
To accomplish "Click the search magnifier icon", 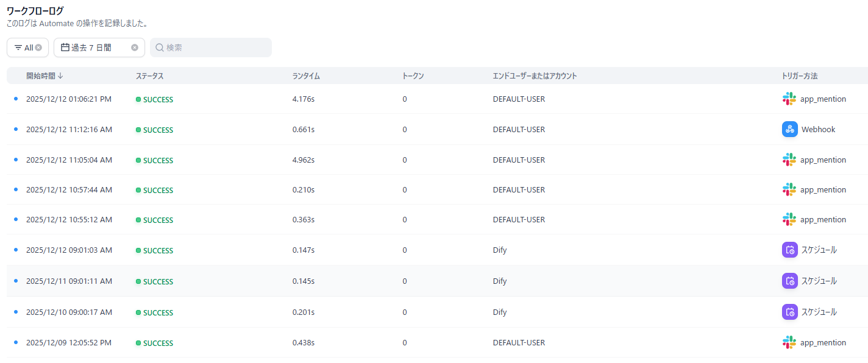I will 160,48.
